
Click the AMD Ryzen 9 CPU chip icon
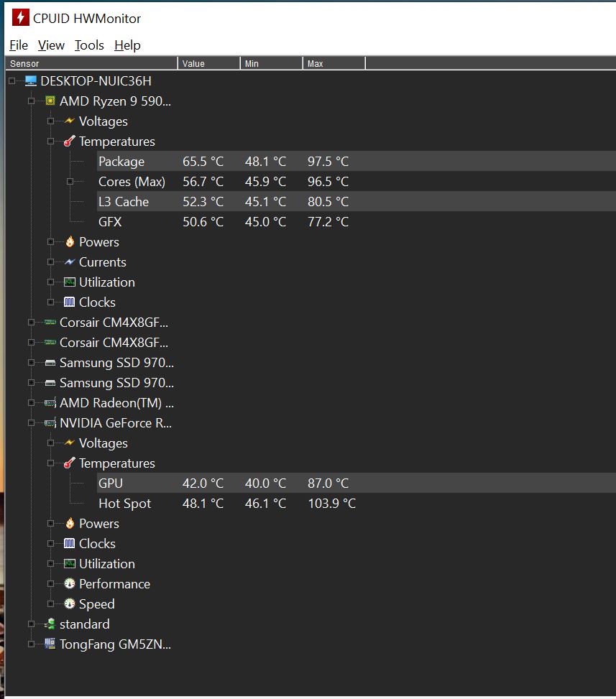(x=50, y=101)
